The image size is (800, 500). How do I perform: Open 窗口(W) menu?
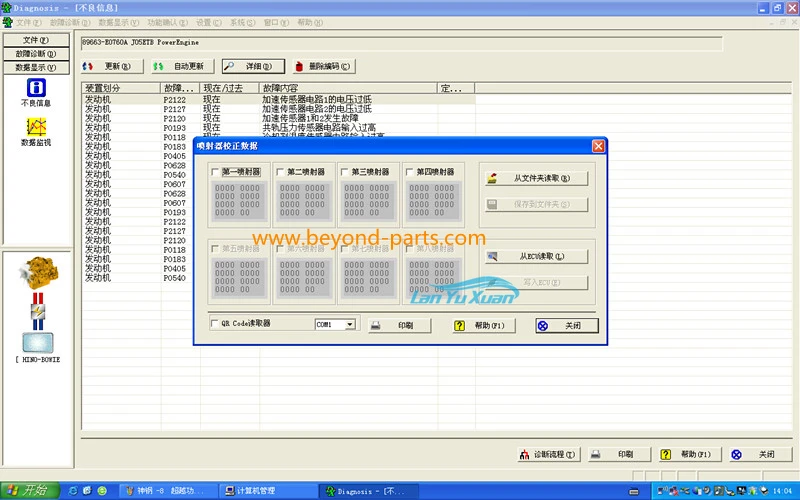[x=276, y=22]
